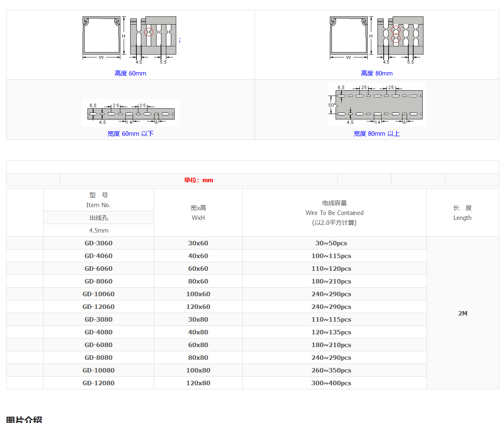
Task: Click the narrow-width hole pattern diagram
Action: tap(131, 112)
